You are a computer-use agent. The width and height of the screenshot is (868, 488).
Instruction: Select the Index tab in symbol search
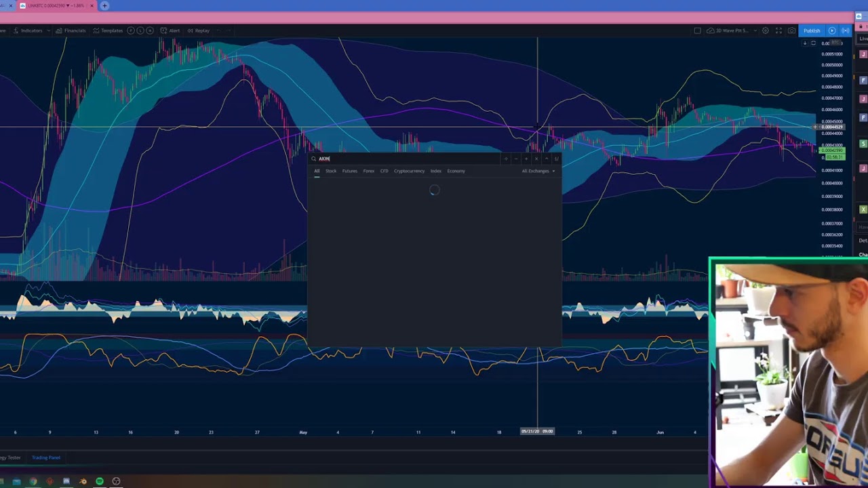tap(435, 171)
